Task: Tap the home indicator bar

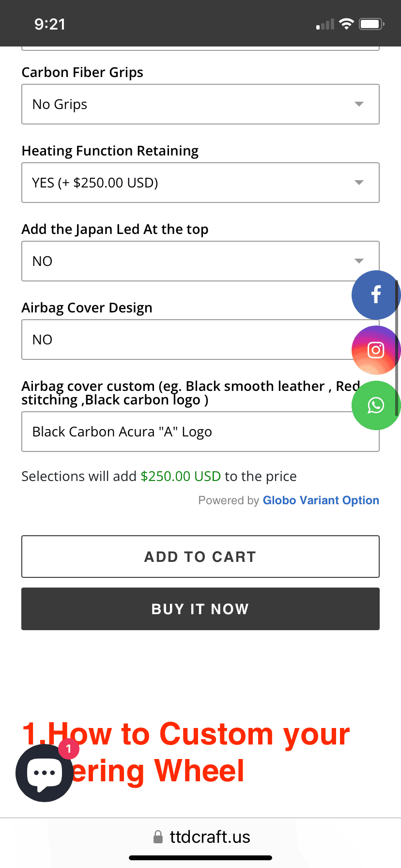Action: pyautogui.click(x=200, y=858)
